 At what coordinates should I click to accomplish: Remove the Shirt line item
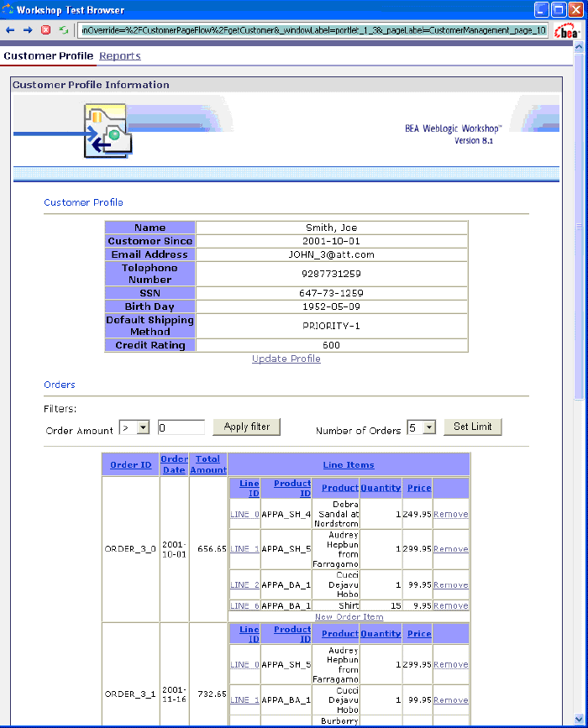[450, 606]
